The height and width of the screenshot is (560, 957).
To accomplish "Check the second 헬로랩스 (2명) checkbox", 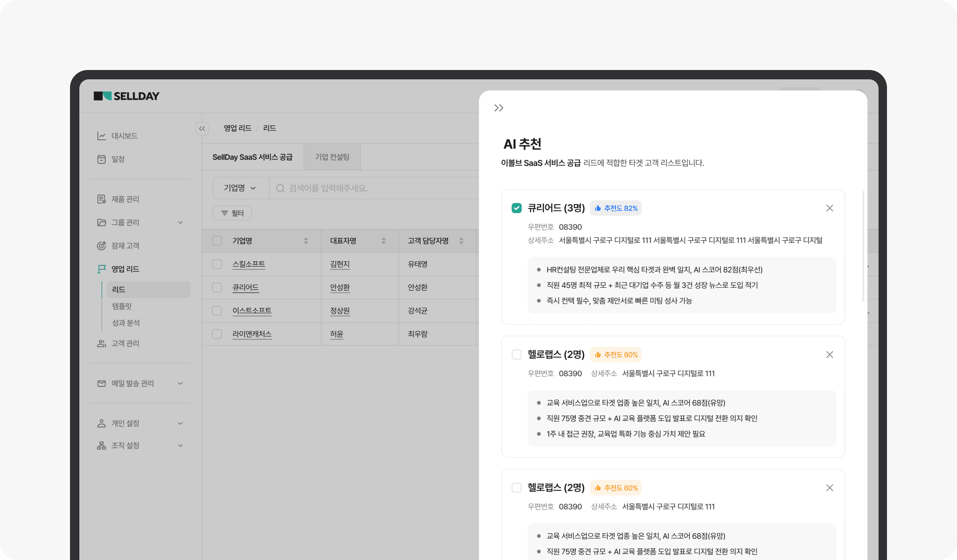I will point(517,488).
